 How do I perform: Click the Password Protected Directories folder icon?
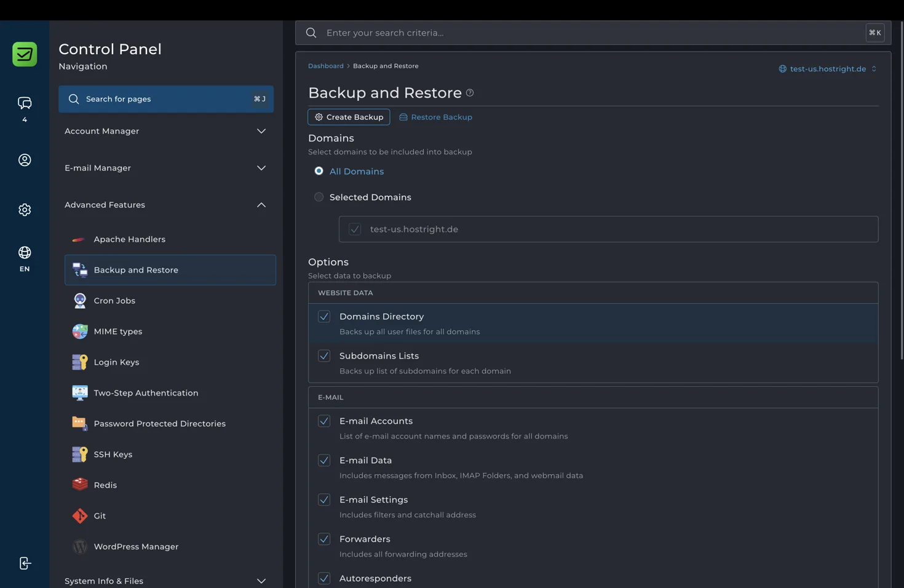click(80, 424)
